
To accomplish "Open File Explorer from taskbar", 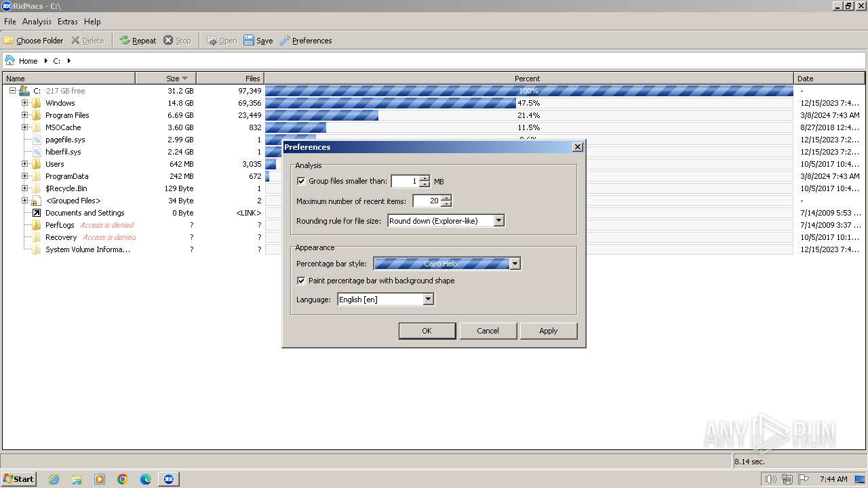I will [77, 479].
